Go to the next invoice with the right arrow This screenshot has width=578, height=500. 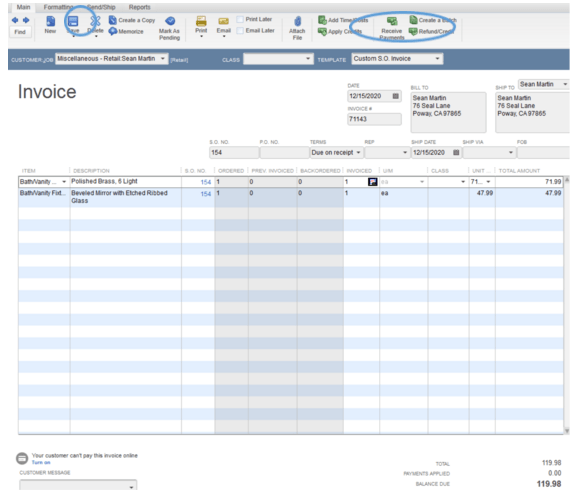pyautogui.click(x=26, y=20)
